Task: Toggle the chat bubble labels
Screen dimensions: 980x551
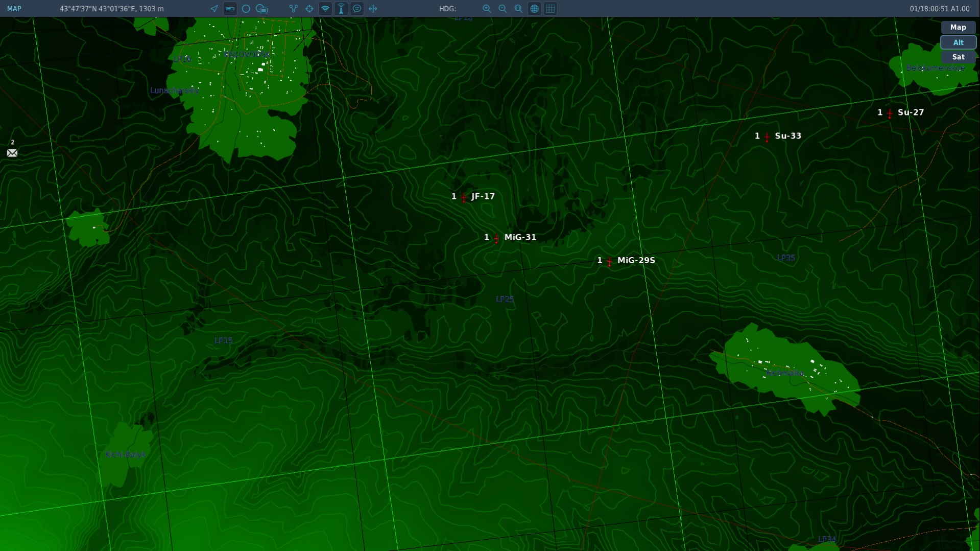Action: 357,9
